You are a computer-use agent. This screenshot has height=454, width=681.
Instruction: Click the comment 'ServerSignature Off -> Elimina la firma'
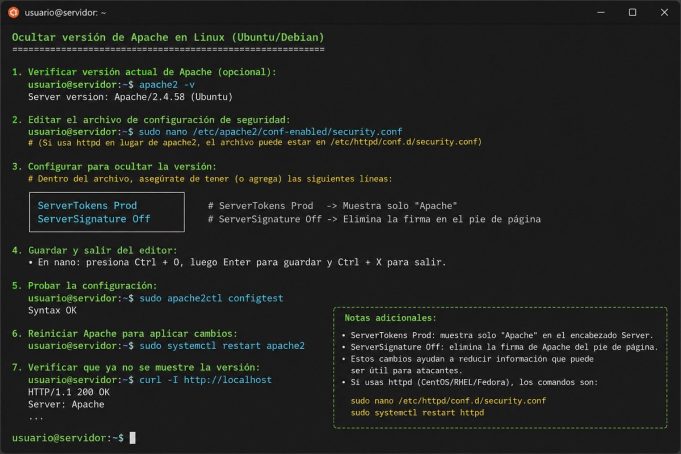[374, 219]
